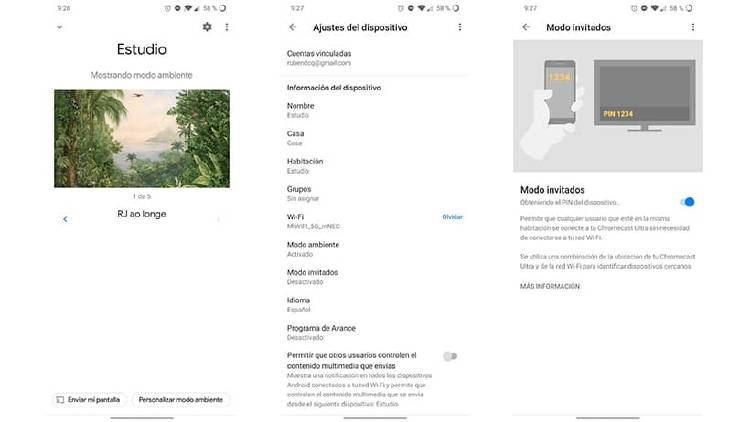Tap the jungle ambient photo thumbnail
The image size is (750, 422).
142,138
